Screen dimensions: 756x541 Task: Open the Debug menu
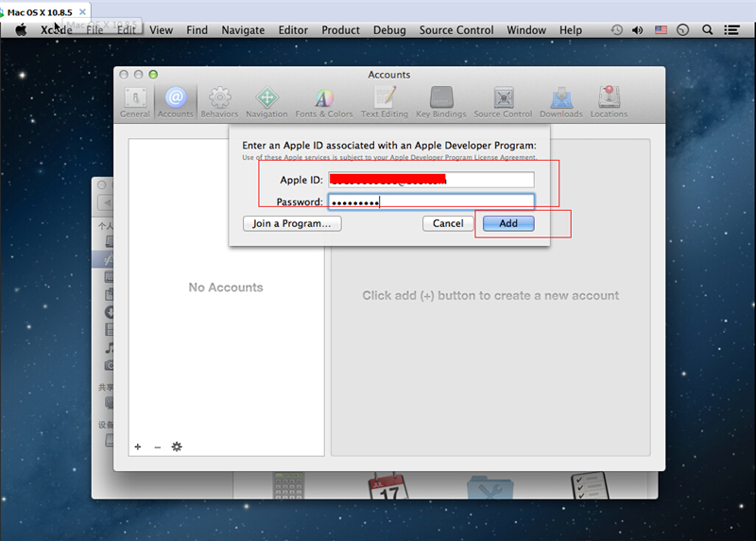[x=389, y=30]
